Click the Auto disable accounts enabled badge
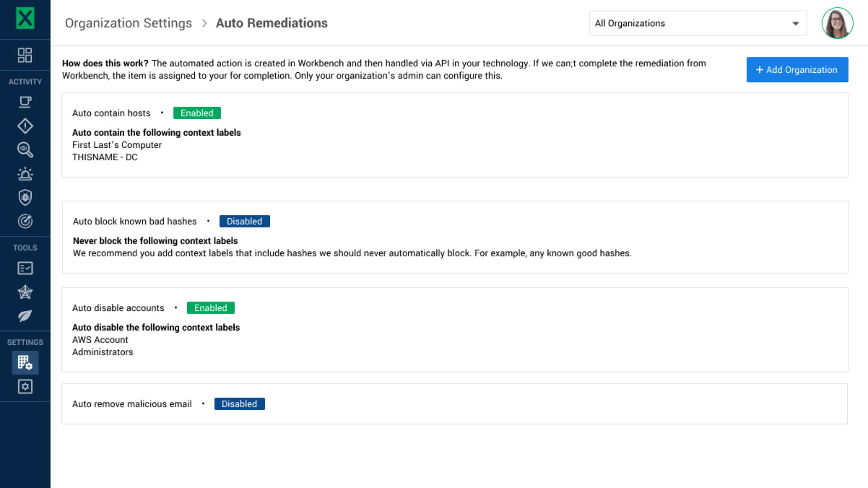 [x=210, y=307]
